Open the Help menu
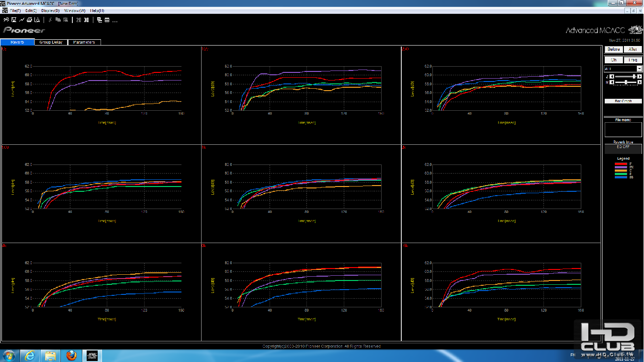Image resolution: width=644 pixels, height=362 pixels. pyautogui.click(x=97, y=10)
